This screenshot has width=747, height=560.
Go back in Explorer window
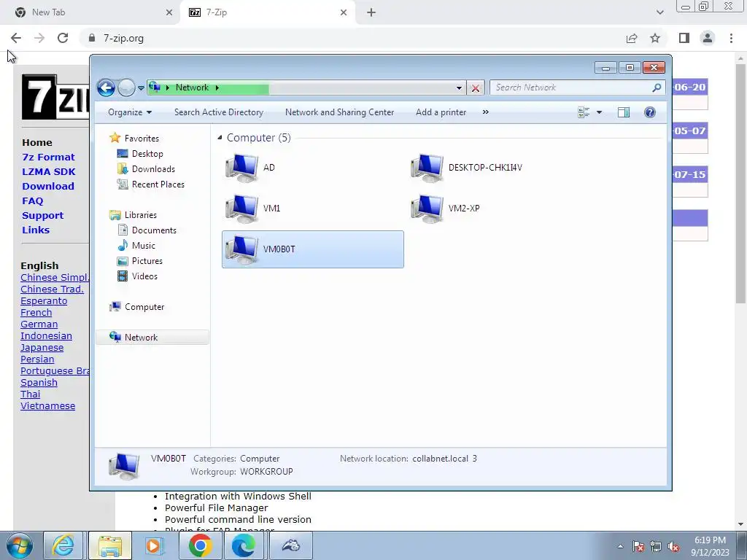point(106,87)
